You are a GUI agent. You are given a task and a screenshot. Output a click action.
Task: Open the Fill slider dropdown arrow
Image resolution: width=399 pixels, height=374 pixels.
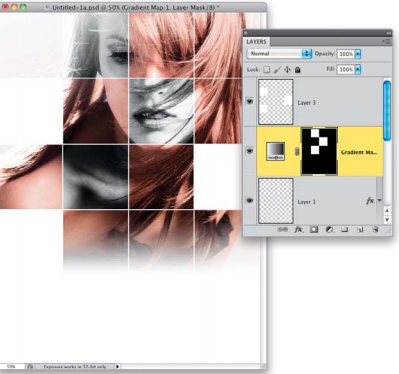358,69
